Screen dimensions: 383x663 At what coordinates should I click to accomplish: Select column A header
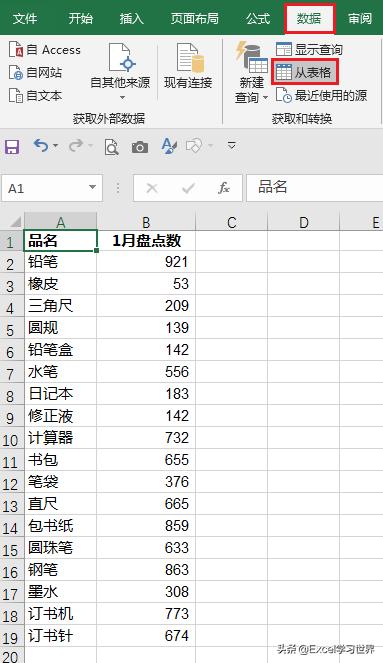[61, 222]
